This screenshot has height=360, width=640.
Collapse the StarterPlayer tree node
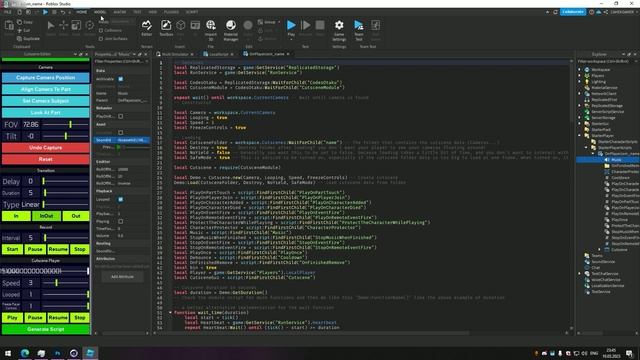(580, 136)
